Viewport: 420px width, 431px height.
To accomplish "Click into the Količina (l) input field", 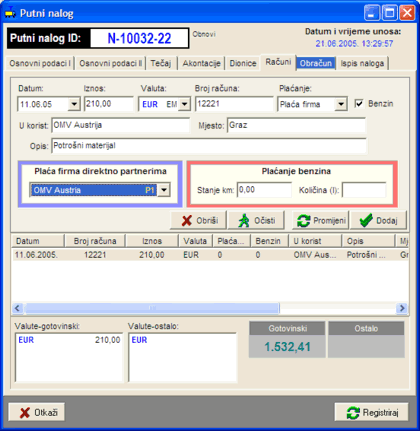I will (x=364, y=190).
